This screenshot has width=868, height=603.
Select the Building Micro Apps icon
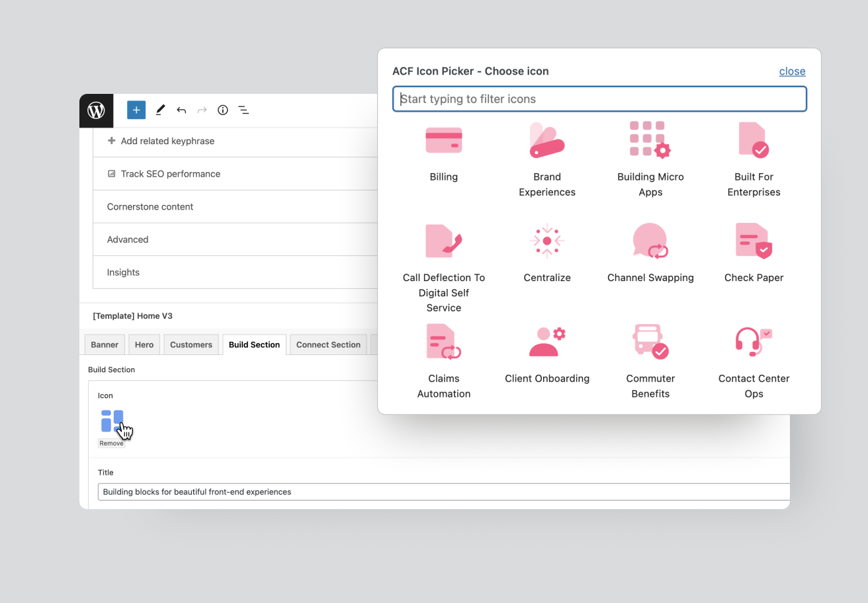pos(650,140)
